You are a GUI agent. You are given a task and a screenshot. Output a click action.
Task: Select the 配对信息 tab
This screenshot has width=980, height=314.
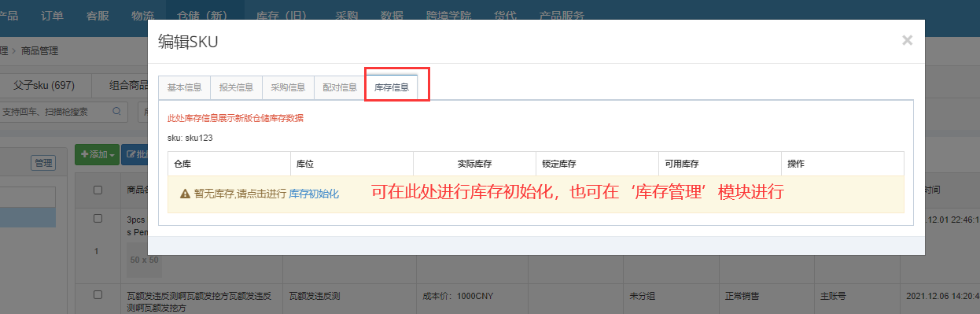(340, 87)
